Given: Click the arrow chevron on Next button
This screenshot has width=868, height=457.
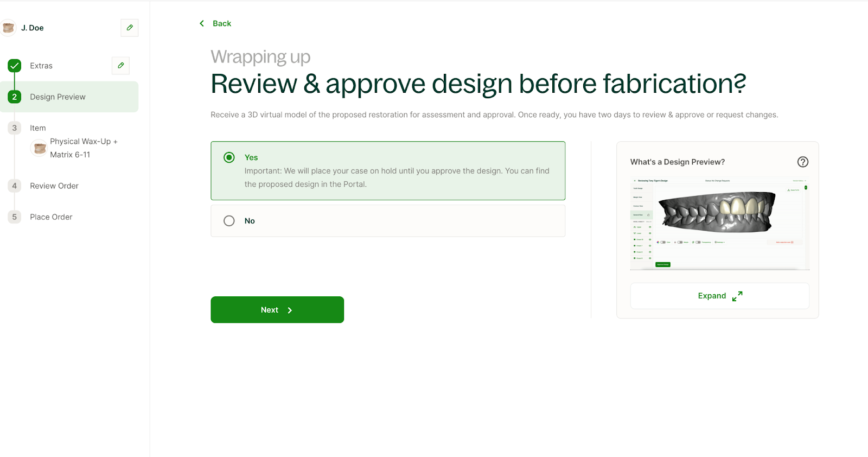Looking at the screenshot, I should [x=290, y=310].
